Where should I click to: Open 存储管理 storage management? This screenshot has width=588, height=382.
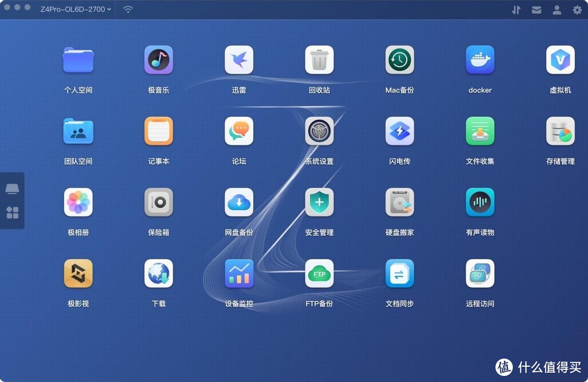click(560, 131)
